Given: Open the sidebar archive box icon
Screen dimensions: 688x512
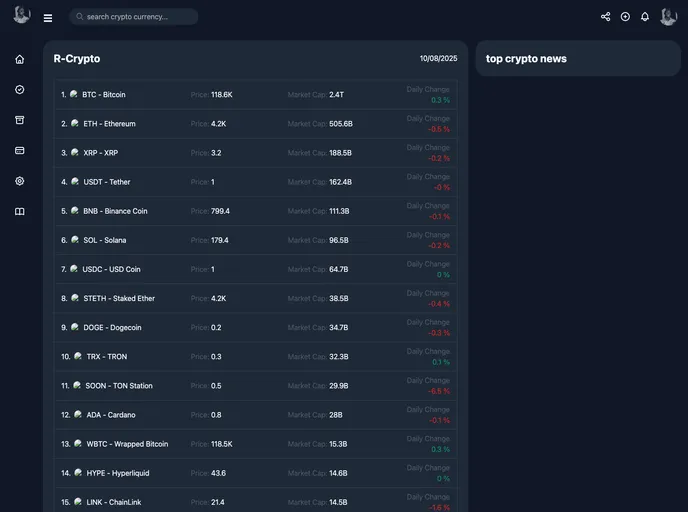Looking at the screenshot, I should 20,120.
